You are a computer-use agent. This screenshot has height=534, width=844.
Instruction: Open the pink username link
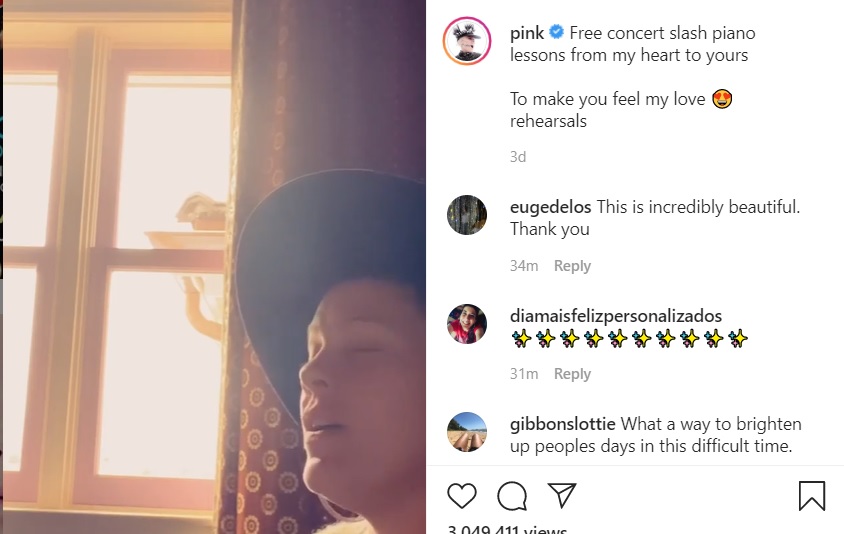click(x=527, y=32)
